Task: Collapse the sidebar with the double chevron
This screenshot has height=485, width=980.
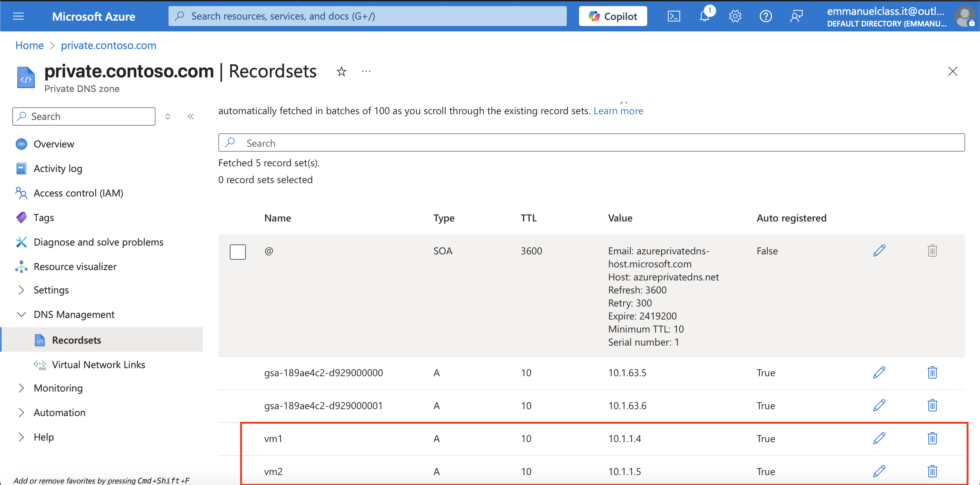Action: tap(191, 116)
